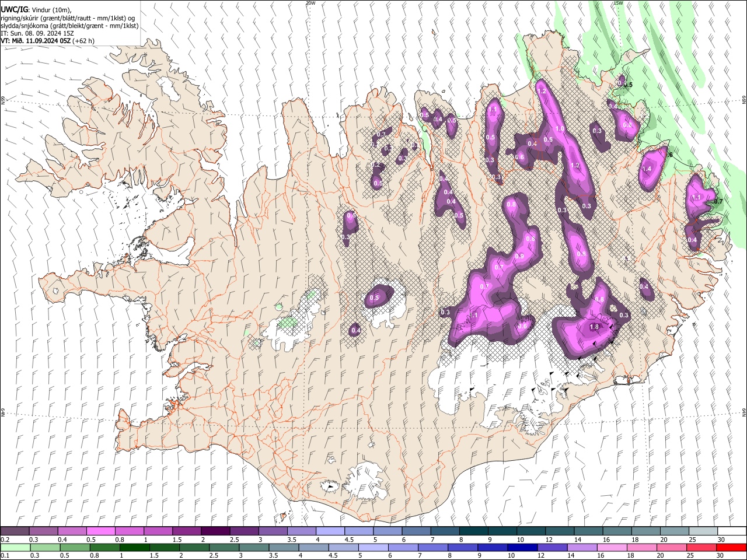Click the '1.5' label on rain legend scale
This screenshot has height=560, width=747.
(154, 556)
